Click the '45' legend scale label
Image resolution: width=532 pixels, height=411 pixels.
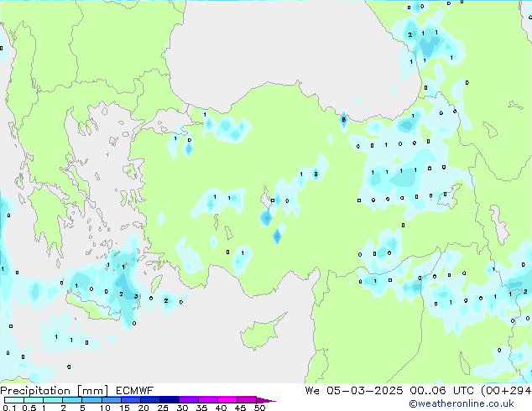[x=240, y=408]
